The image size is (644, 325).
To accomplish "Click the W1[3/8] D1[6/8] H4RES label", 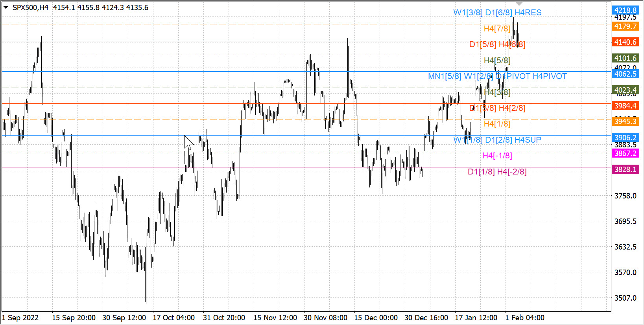I will point(497,13).
